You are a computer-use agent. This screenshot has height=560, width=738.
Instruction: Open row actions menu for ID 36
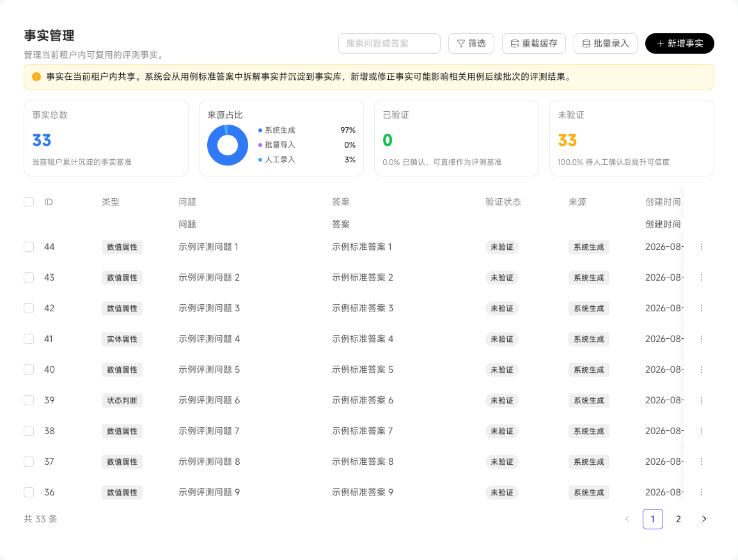(702, 492)
